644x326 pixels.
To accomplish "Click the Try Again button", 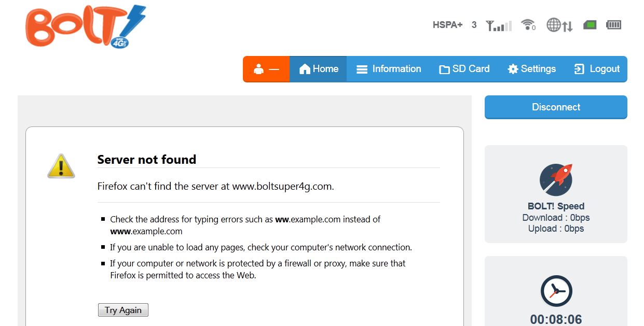I will click(123, 310).
